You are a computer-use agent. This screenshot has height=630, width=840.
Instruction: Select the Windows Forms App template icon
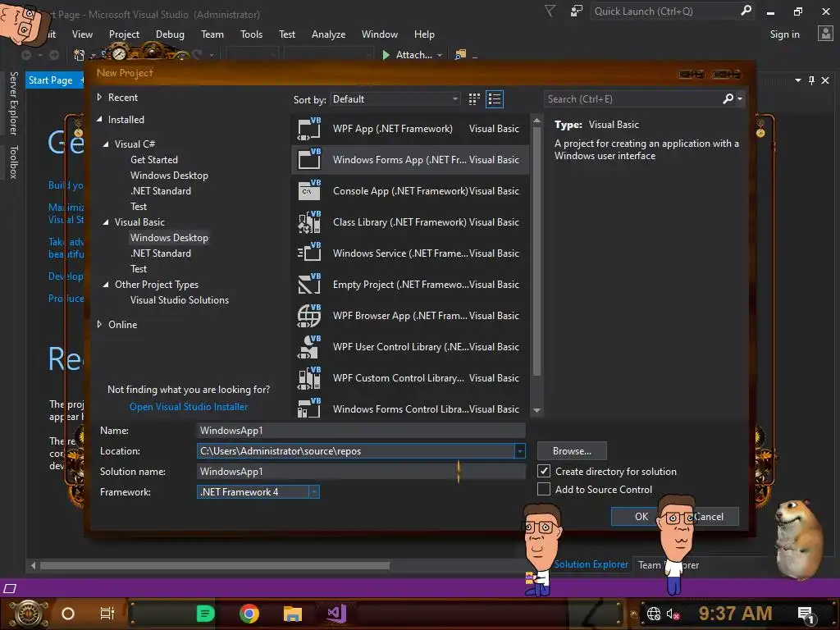(309, 160)
